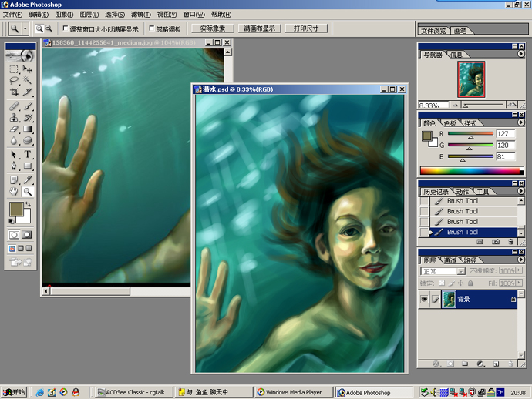This screenshot has height=399, width=532.
Task: Select the Eraser tool
Action: click(14, 129)
